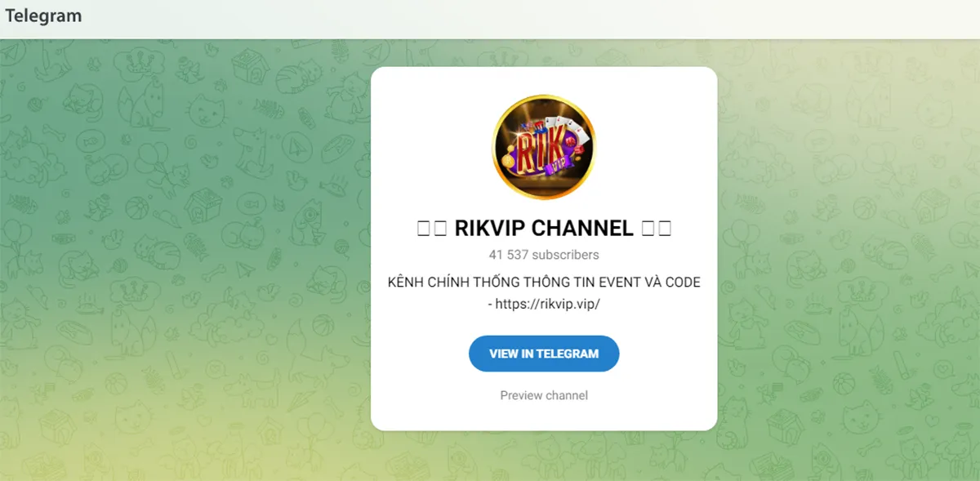This screenshot has height=481, width=980.
Task: Click the white header bar beside Telegram
Action: tap(531, 19)
